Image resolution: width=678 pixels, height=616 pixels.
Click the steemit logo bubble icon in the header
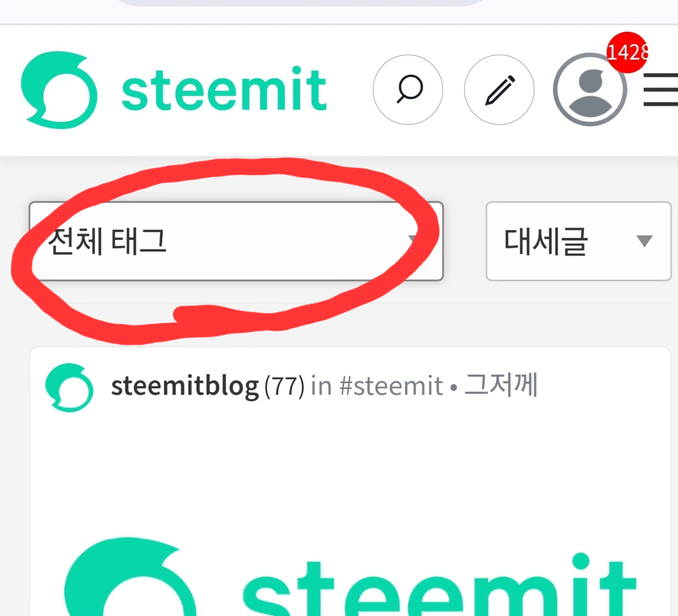click(59, 90)
